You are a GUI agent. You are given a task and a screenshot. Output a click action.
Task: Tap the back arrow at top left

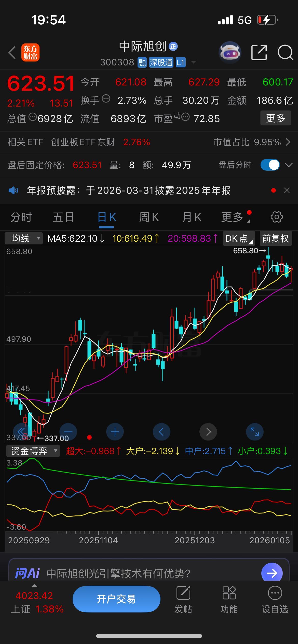click(x=12, y=53)
